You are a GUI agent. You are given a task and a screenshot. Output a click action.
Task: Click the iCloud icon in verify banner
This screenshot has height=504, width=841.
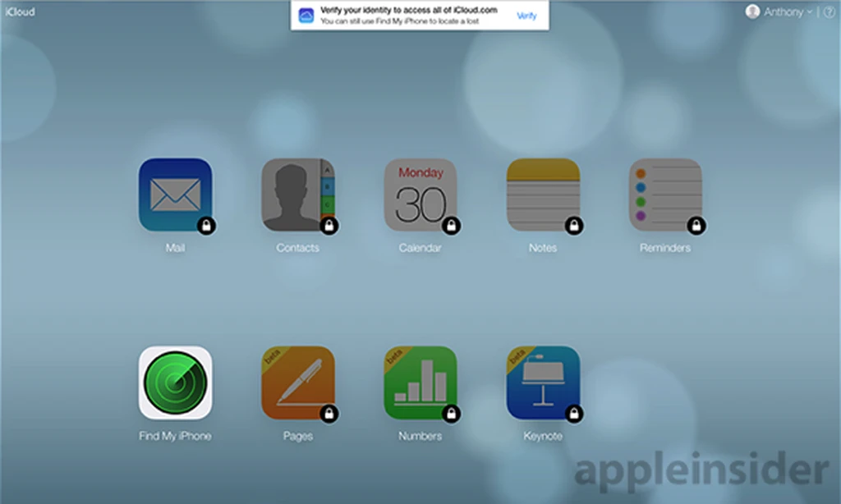(x=306, y=15)
